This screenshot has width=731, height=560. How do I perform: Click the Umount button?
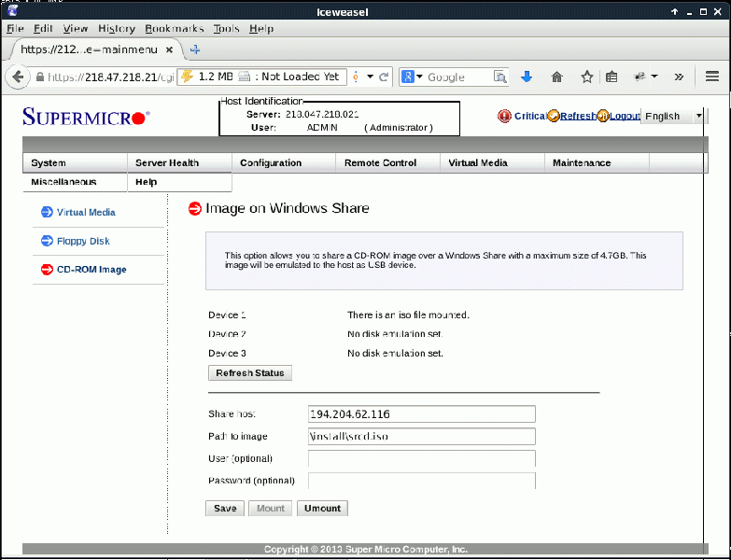pos(322,509)
